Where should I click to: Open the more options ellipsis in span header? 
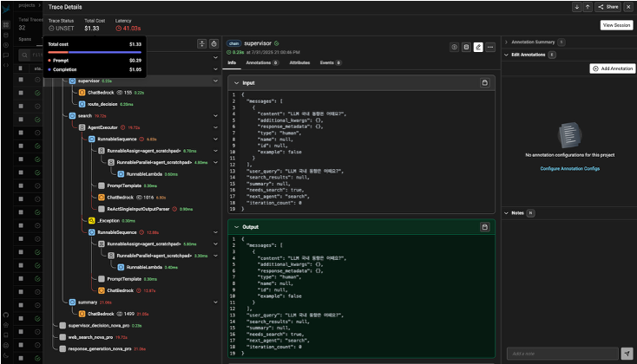click(x=491, y=46)
